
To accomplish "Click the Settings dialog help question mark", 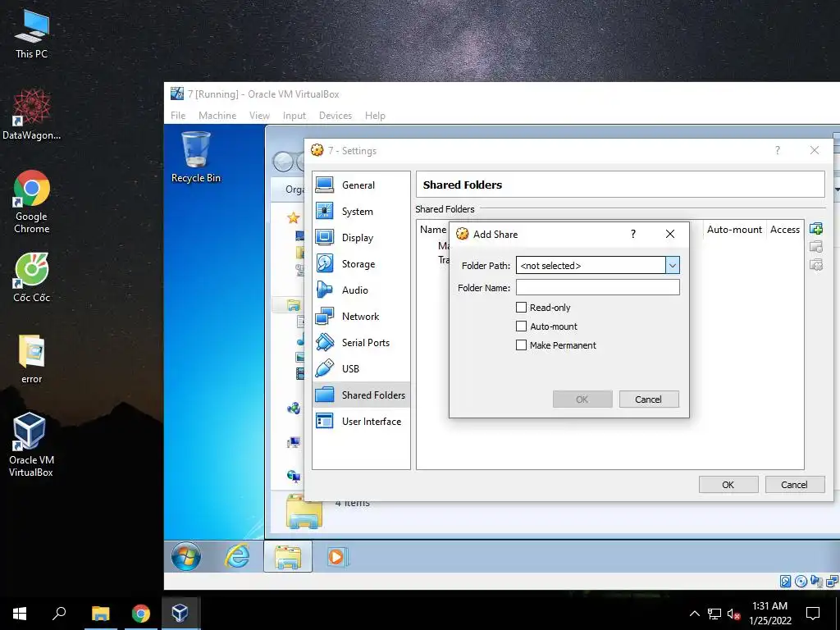I will pyautogui.click(x=778, y=151).
